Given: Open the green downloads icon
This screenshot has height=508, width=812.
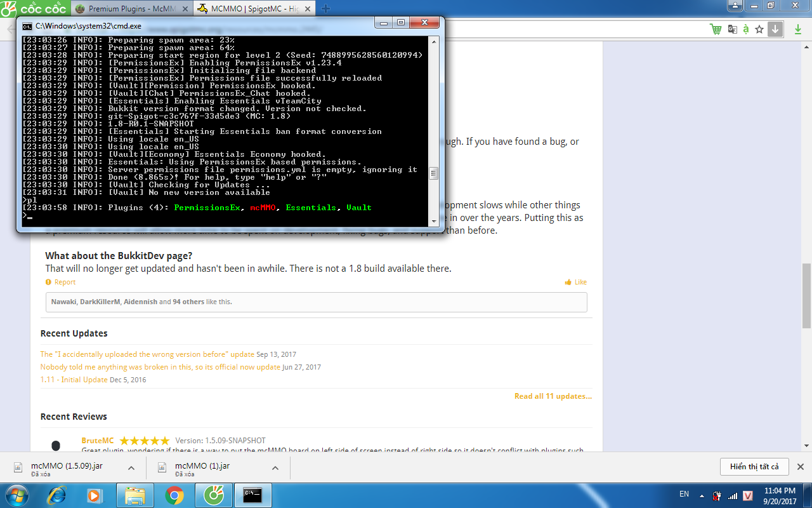Looking at the screenshot, I should click(x=798, y=29).
